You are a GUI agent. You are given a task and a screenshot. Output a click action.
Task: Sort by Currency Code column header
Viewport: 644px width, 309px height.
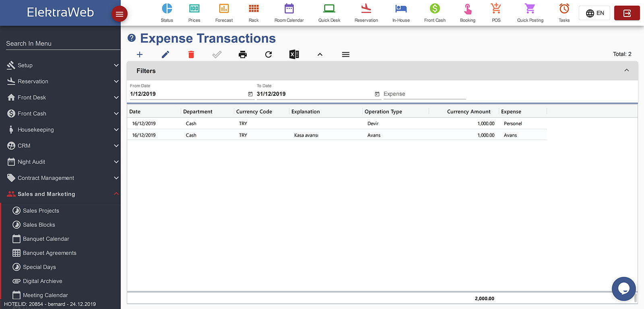[254, 111]
